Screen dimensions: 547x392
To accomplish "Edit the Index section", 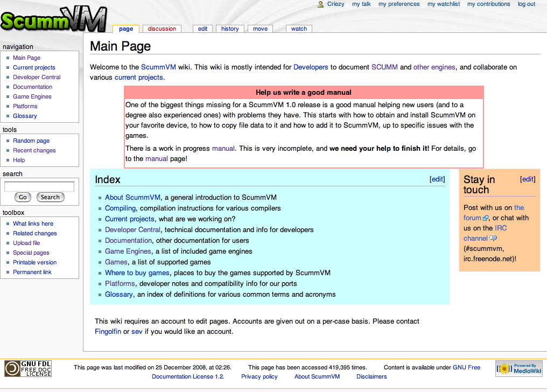I will point(437,179).
